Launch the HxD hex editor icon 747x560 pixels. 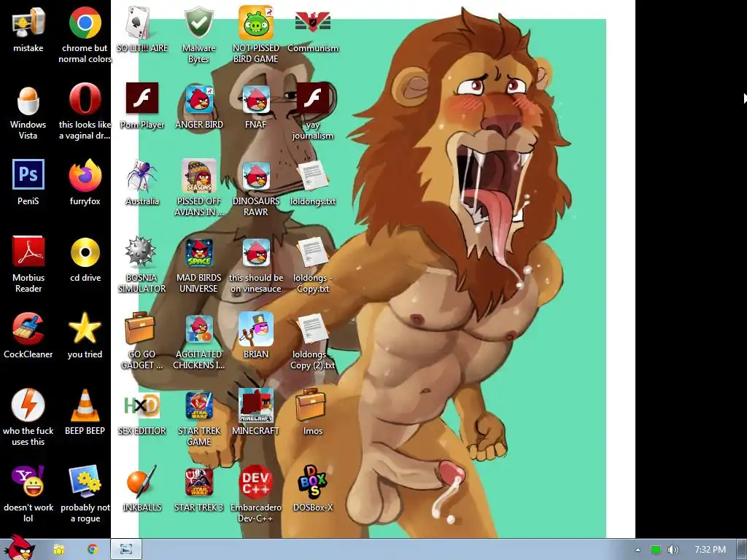click(142, 405)
